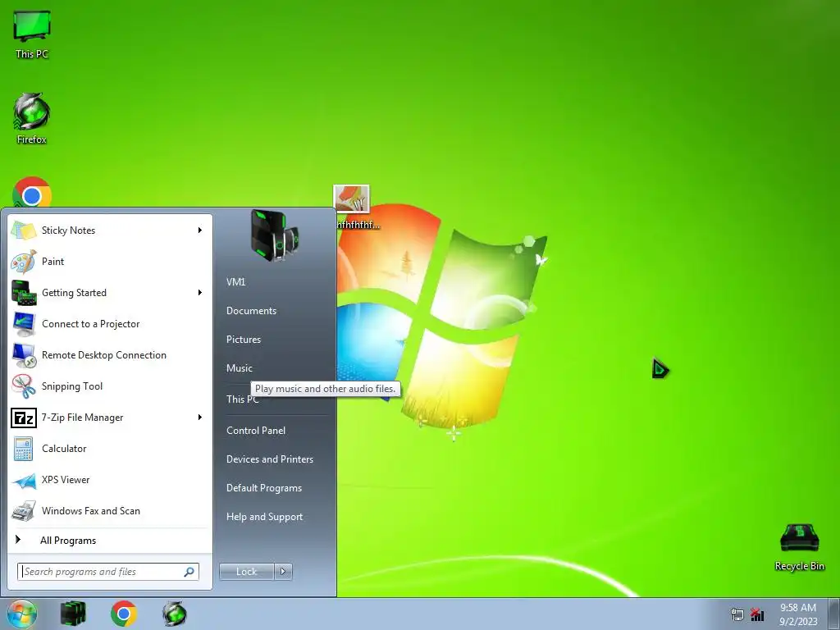Click the Connect to a Projector icon
The height and width of the screenshot is (630, 840).
[x=24, y=324]
